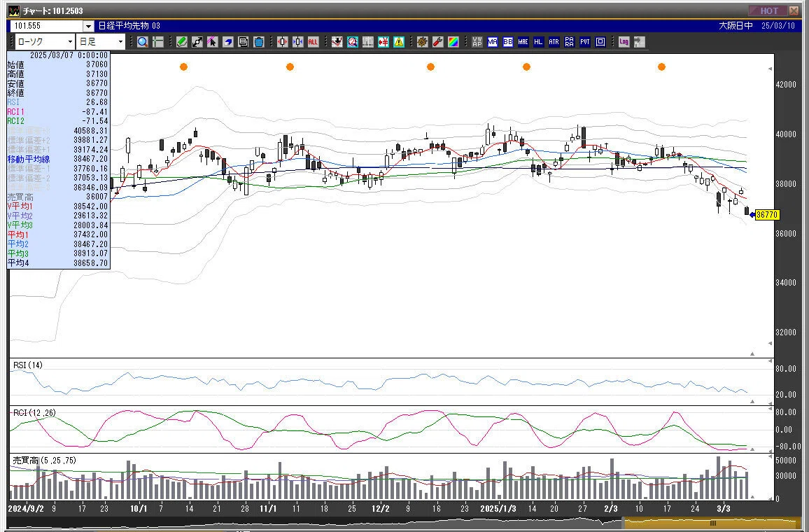Toggle the PARA parabolic indicator

tap(569, 42)
